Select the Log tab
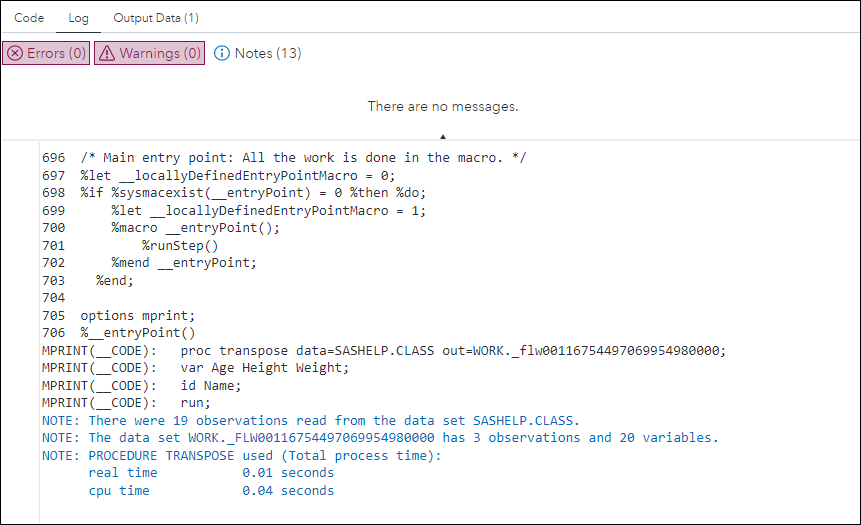This screenshot has height=525, width=861. tap(79, 18)
